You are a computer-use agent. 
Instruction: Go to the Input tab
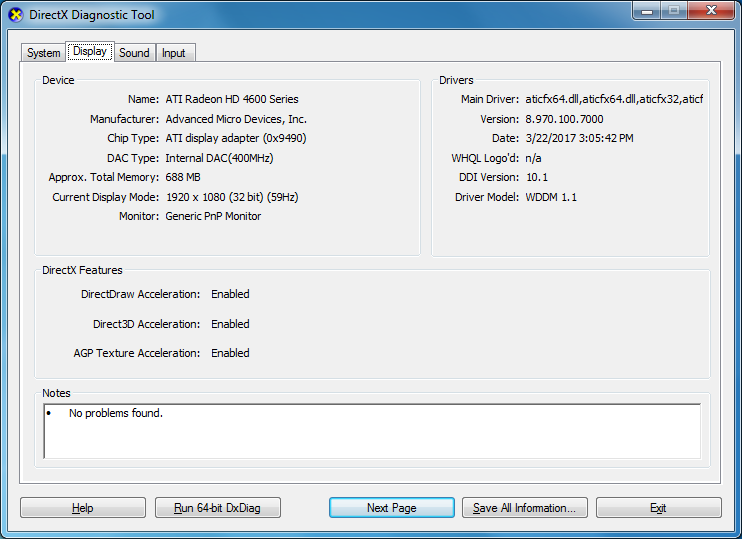pos(174,53)
